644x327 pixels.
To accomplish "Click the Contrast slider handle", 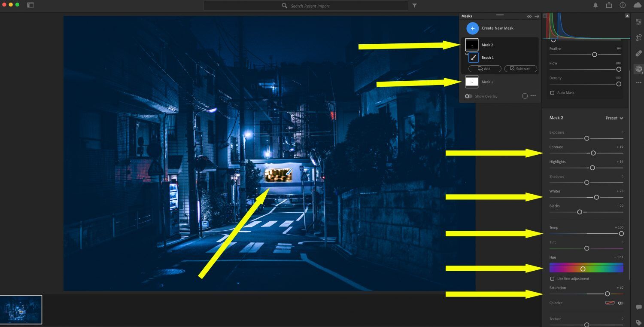I will tap(593, 153).
